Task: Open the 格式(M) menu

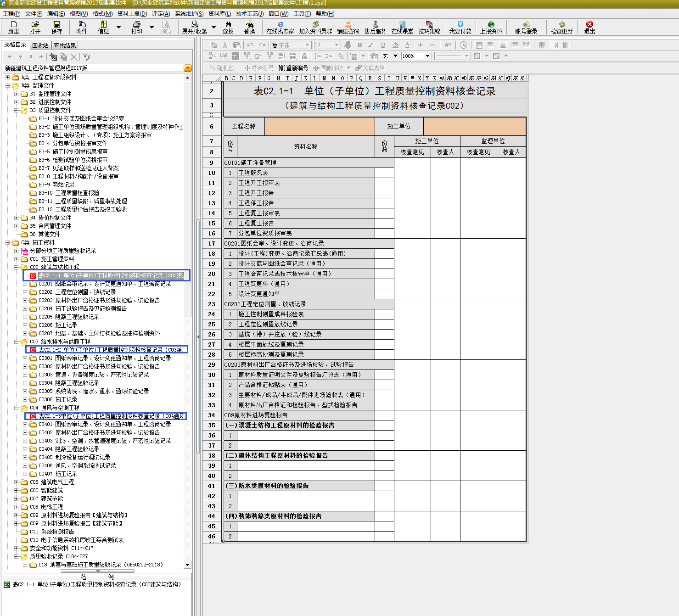Action: 102,14
